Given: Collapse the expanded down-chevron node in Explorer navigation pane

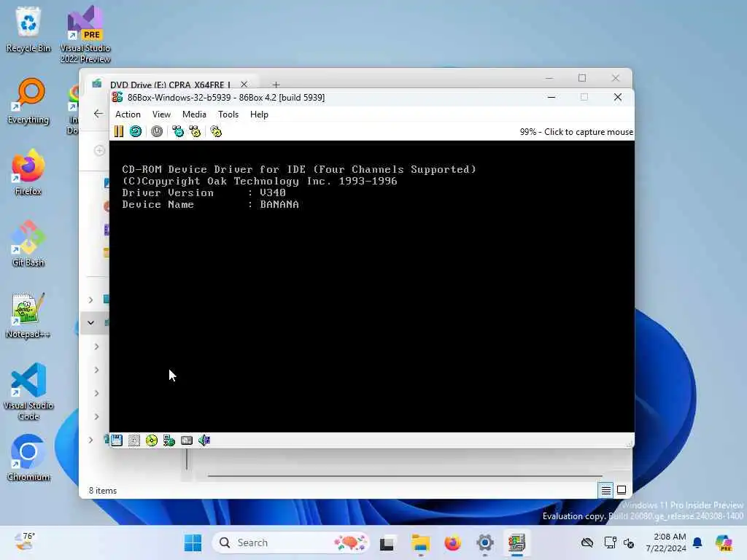Looking at the screenshot, I should 90,322.
